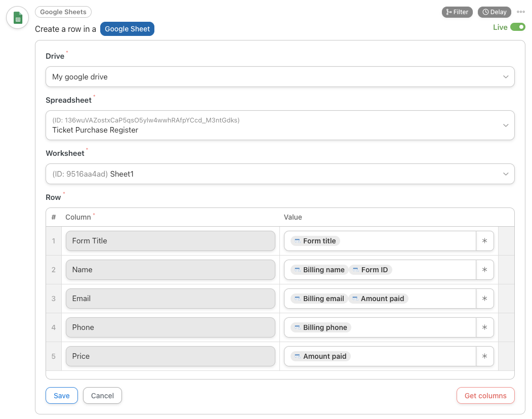Open the Worksheet dropdown
The height and width of the screenshot is (419, 532).
pyautogui.click(x=280, y=174)
